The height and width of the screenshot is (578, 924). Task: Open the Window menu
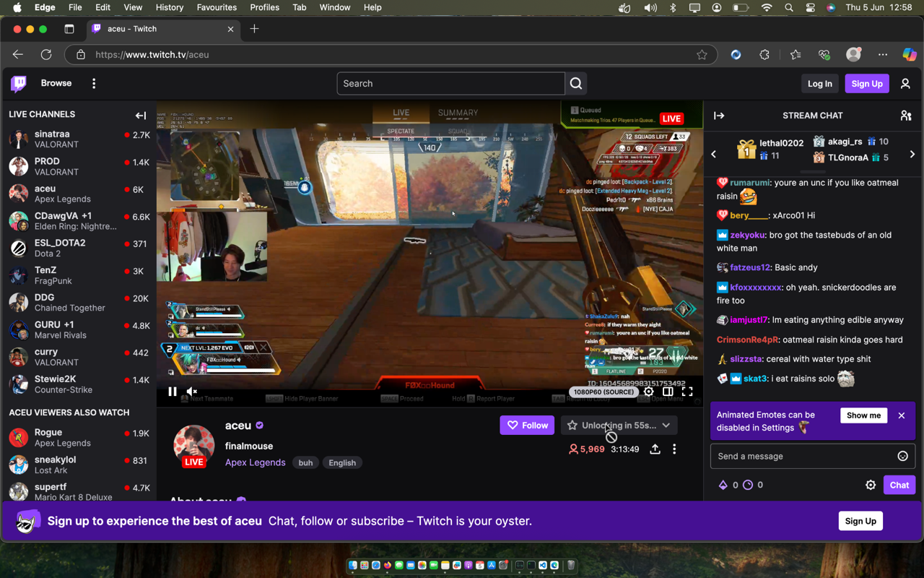[335, 7]
